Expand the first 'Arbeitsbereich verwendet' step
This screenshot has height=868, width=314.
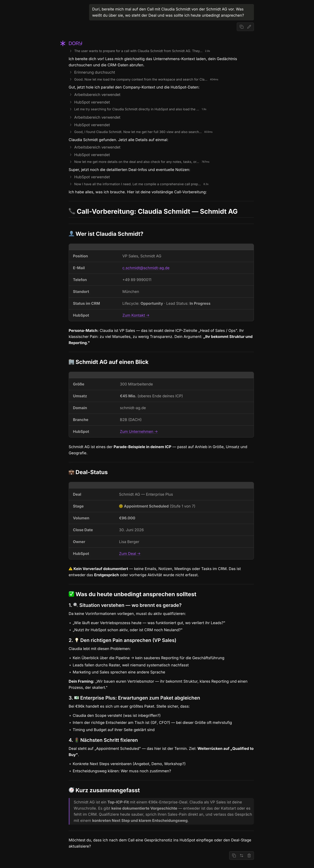[x=97, y=95]
